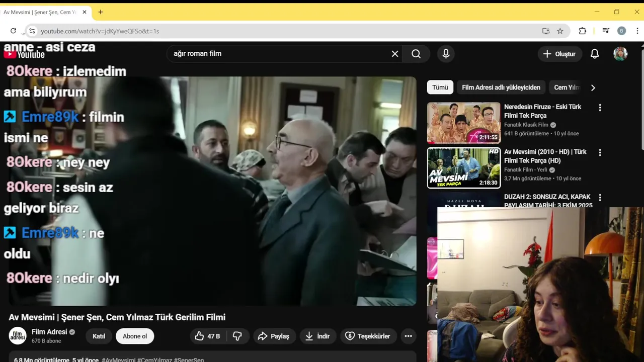Select the Cem Yılmaz filter chip
The width and height of the screenshot is (644, 362).
(x=567, y=87)
